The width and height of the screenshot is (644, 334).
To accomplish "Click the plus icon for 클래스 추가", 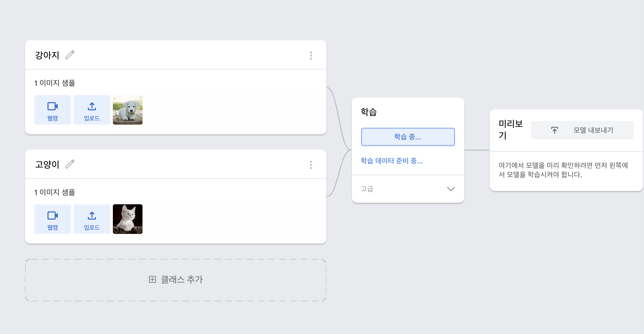I will (x=152, y=279).
